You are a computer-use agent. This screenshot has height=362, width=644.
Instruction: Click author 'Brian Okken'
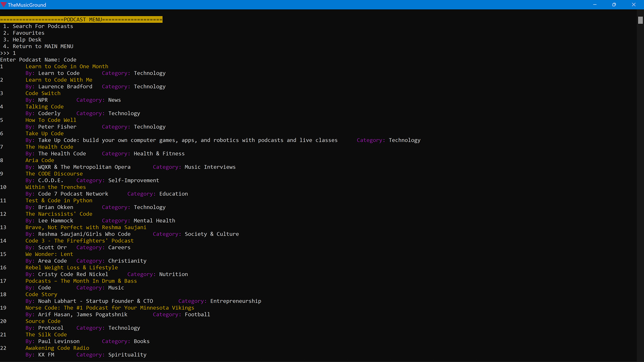(x=56, y=207)
